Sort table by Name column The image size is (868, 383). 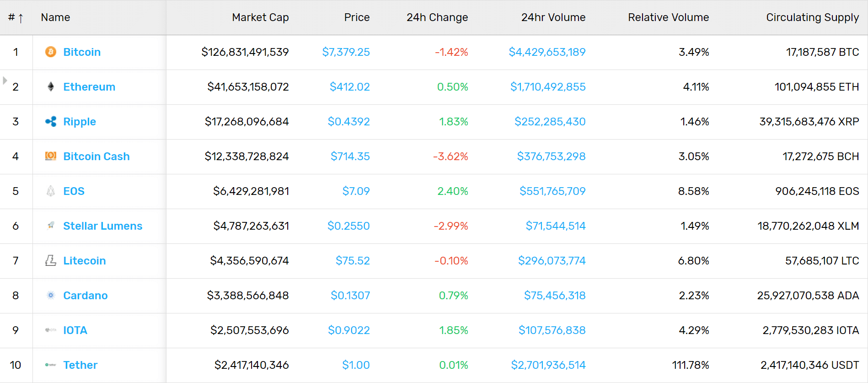pos(55,17)
